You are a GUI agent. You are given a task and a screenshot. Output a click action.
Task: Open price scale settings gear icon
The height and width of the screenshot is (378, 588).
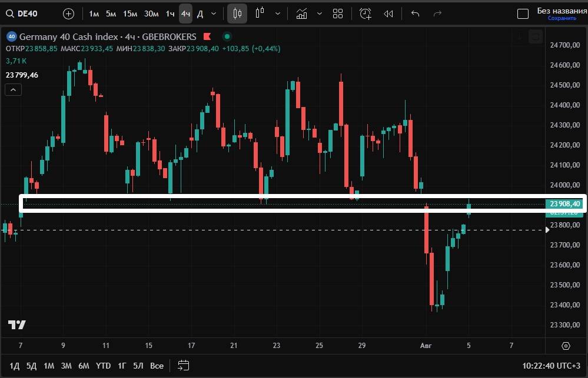(566, 346)
